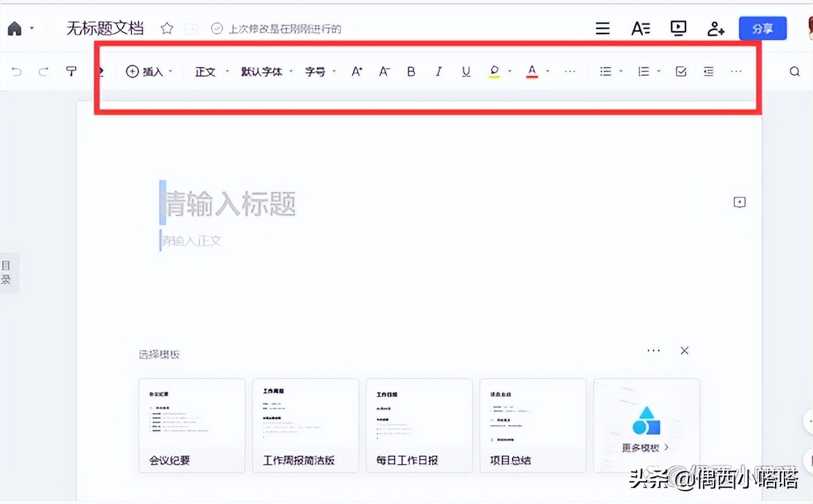Apply underline formatting
The height and width of the screenshot is (504, 813).
click(x=466, y=71)
